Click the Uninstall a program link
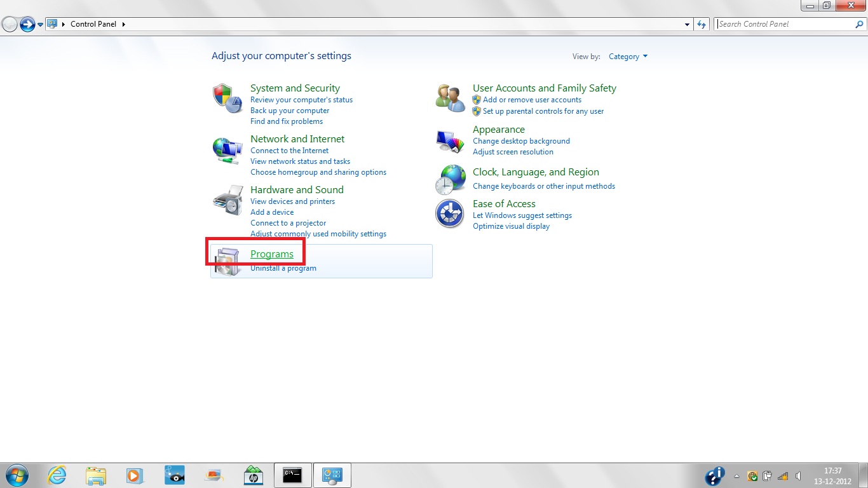868x488 pixels. tap(283, 268)
